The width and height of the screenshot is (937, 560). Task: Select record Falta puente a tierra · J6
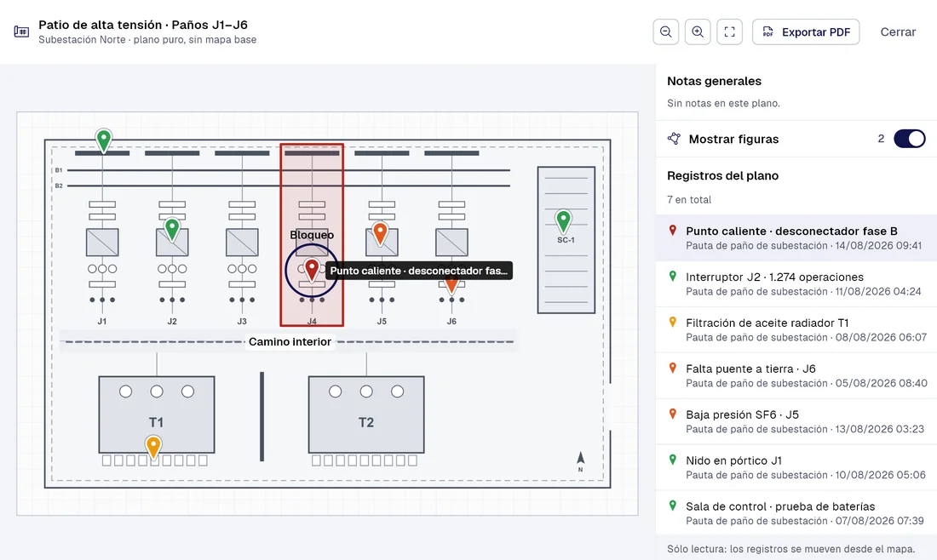pos(796,375)
